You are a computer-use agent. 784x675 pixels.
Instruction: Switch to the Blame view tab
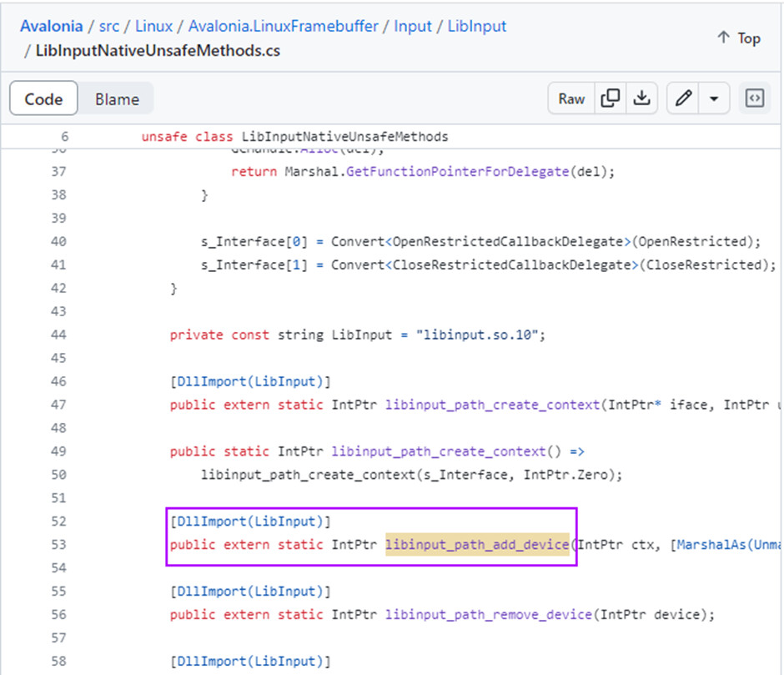(x=117, y=98)
